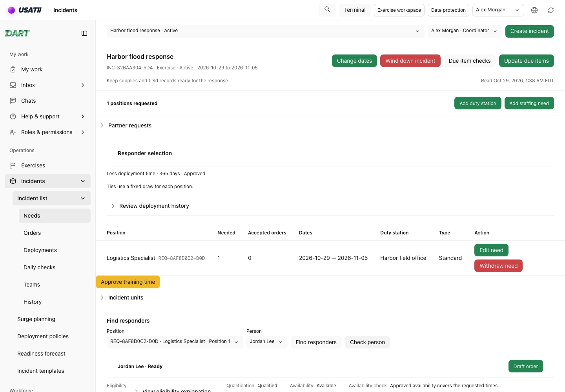Open My work clipboard icon item
Image resolution: width=565 pixels, height=392 pixels.
click(13, 69)
